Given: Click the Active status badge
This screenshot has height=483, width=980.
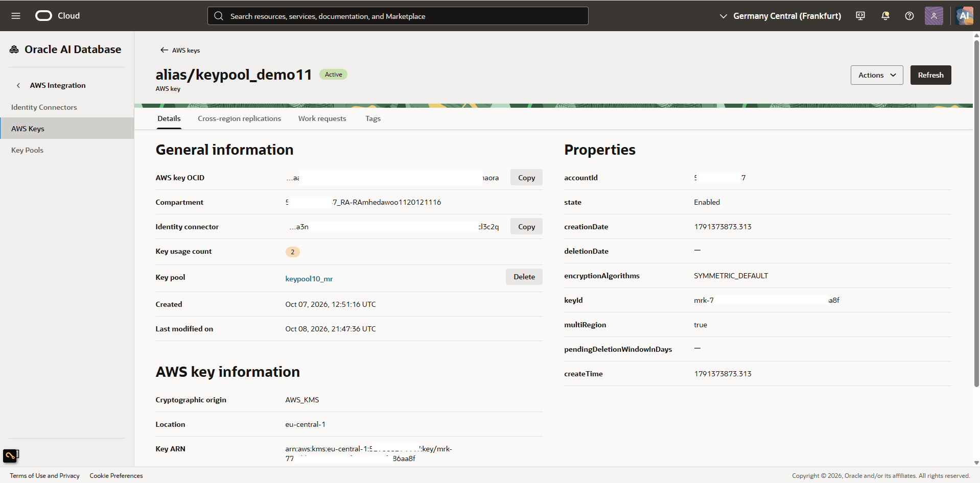Looking at the screenshot, I should [334, 75].
